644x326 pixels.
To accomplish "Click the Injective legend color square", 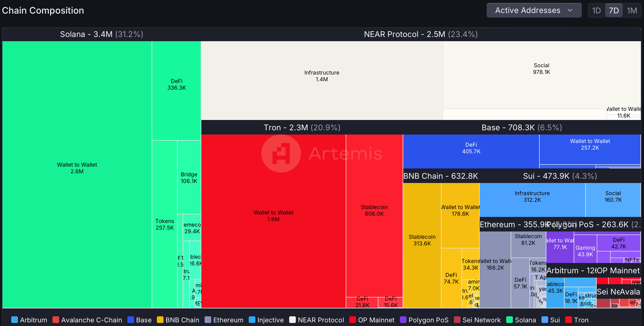I will 252,320.
